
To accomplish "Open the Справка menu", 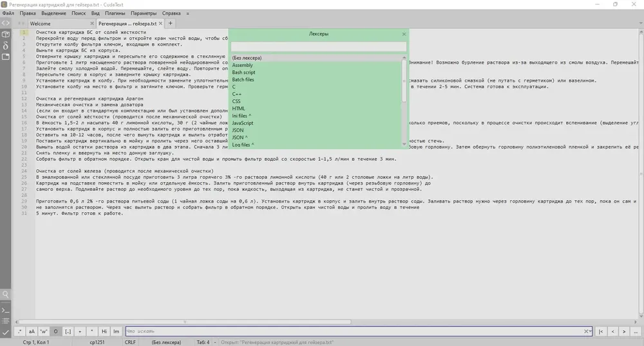I will pos(171,13).
